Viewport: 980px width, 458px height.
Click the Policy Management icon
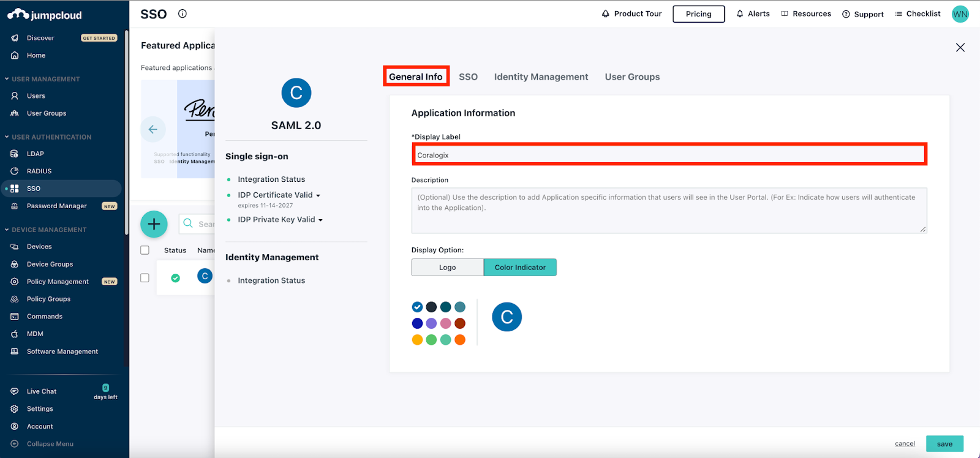[x=15, y=282]
